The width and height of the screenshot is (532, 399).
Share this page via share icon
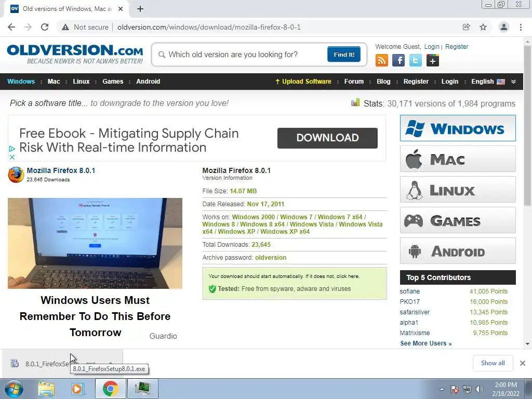[467, 27]
